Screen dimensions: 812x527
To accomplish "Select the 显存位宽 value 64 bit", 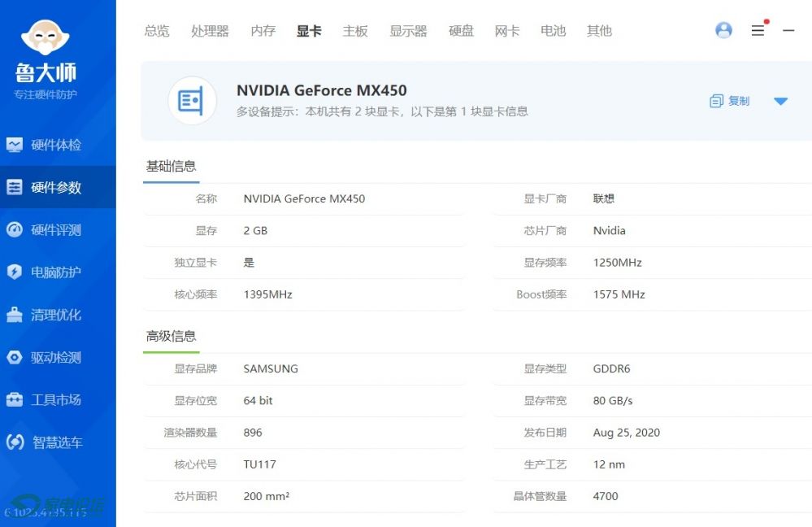I will [258, 401].
